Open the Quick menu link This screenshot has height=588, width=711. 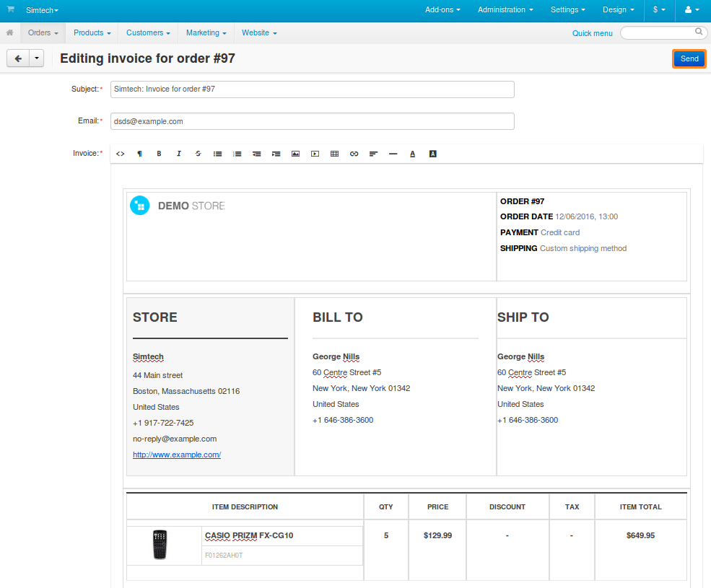[592, 33]
